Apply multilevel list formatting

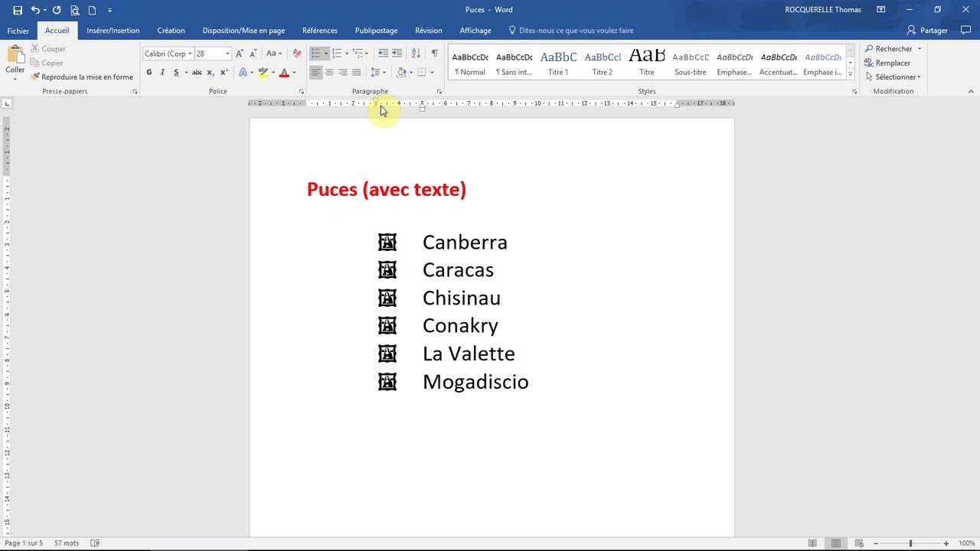coord(358,54)
